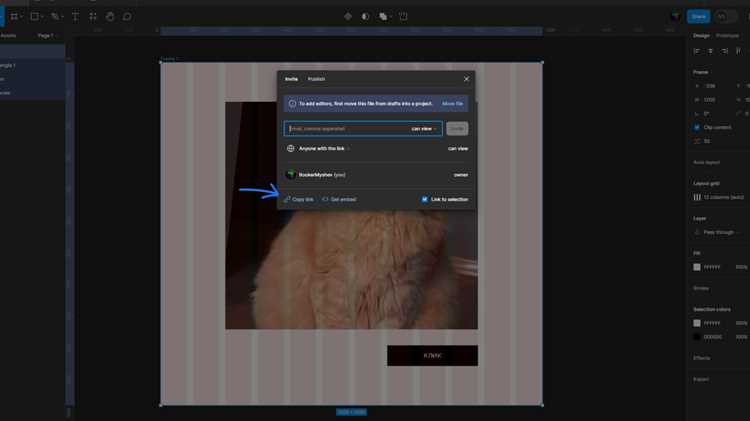
Task: Click the align right icon
Action: pos(725,51)
